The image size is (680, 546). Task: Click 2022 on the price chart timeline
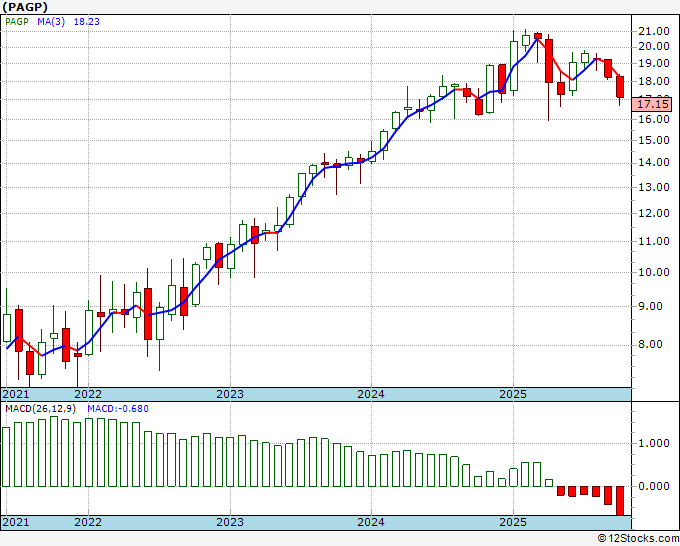point(88,394)
